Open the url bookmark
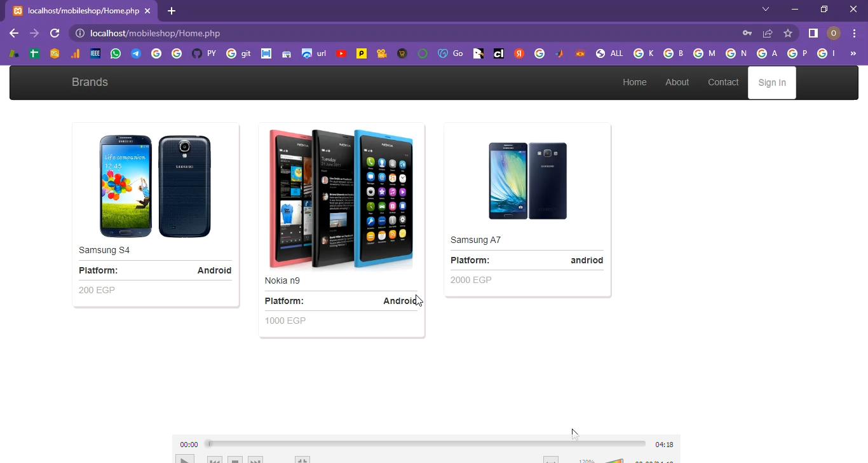The image size is (868, 463). (314, 54)
